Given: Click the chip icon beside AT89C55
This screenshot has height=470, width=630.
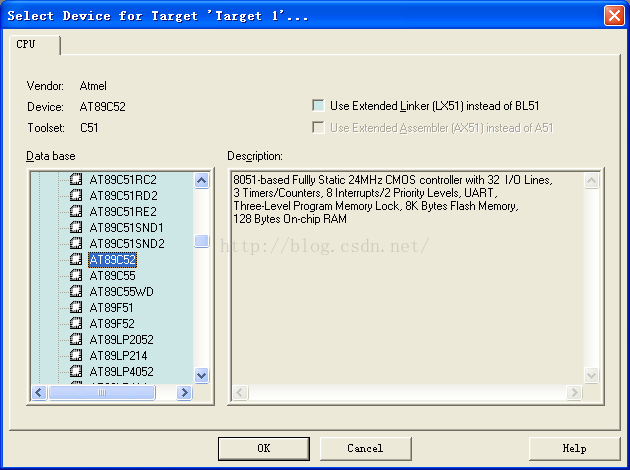Looking at the screenshot, I should pyautogui.click(x=76, y=276).
